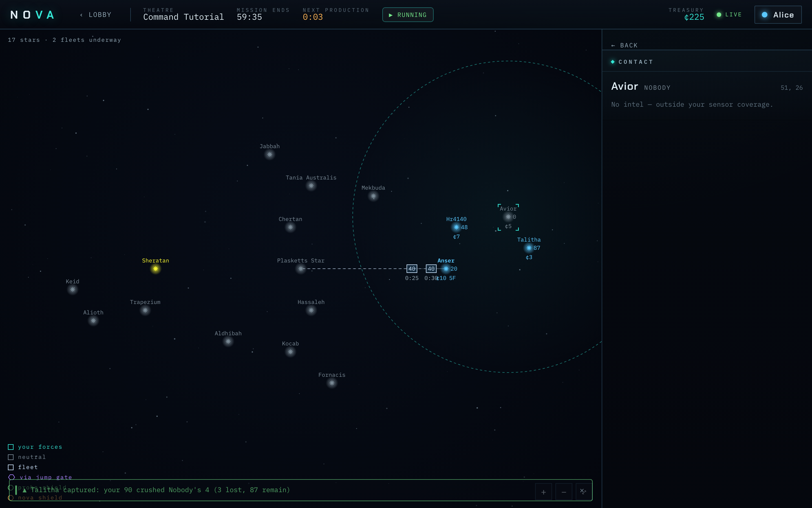812x508 pixels.
Task: Go back to the Lobby
Action: [x=96, y=15]
